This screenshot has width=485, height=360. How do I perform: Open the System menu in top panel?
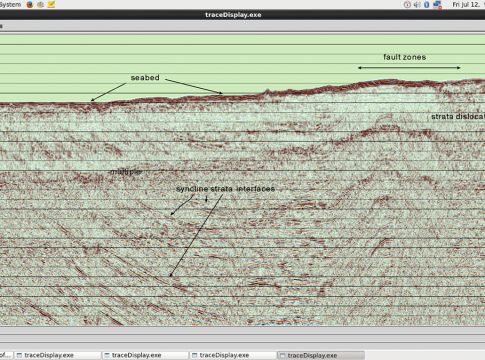point(10,4)
